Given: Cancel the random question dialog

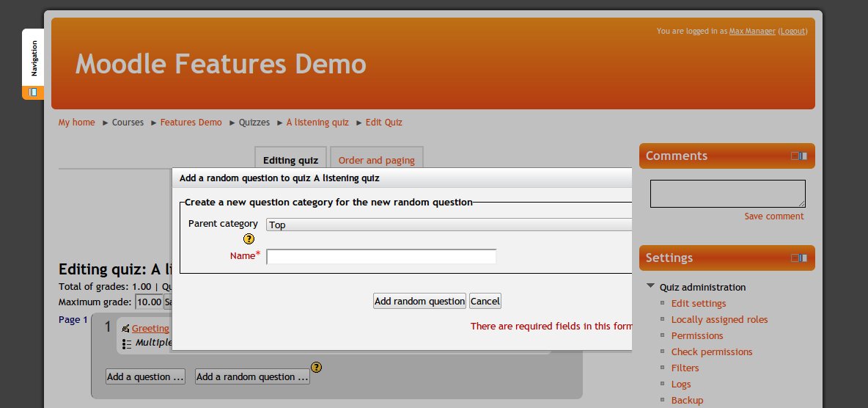Looking at the screenshot, I should (485, 301).
